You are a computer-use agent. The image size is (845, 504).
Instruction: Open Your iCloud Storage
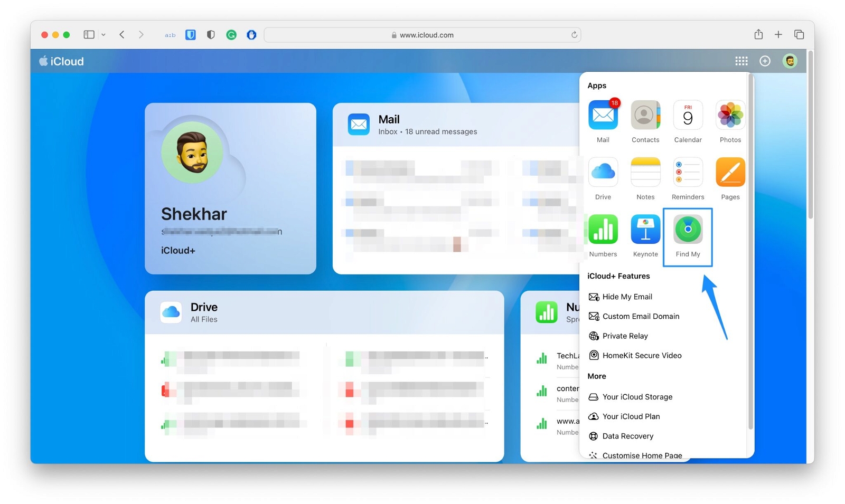tap(630, 397)
